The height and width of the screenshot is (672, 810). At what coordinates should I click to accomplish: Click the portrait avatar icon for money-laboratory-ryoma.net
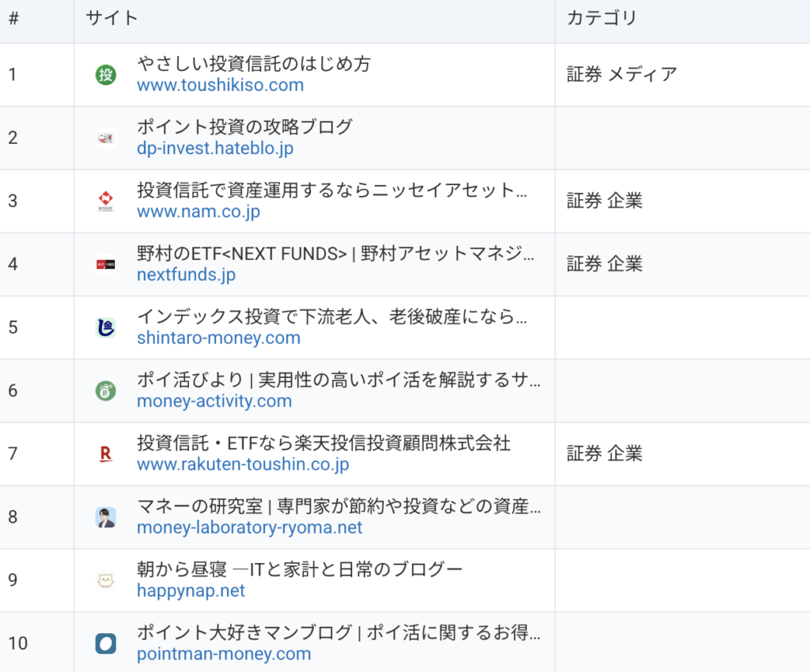pyautogui.click(x=105, y=517)
